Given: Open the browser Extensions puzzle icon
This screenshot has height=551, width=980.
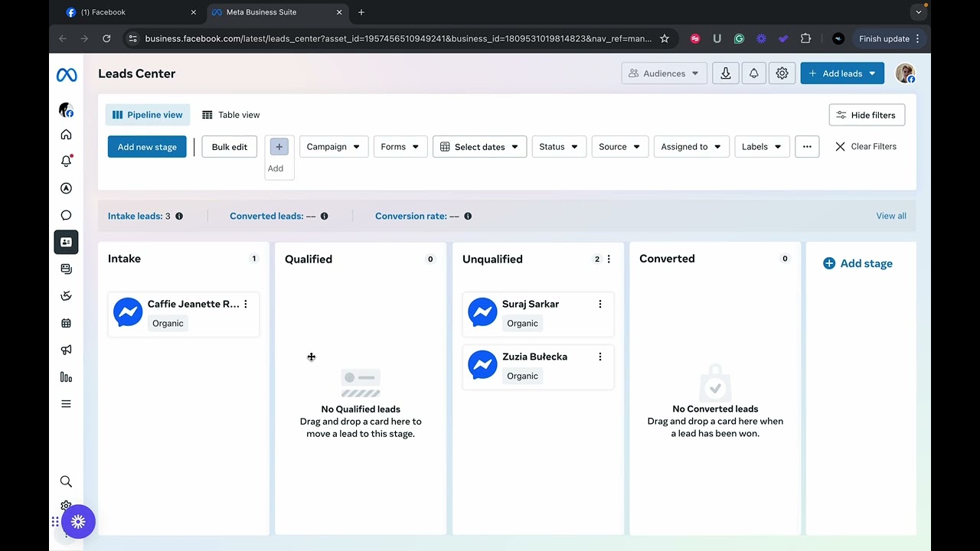Looking at the screenshot, I should pyautogui.click(x=805, y=38).
